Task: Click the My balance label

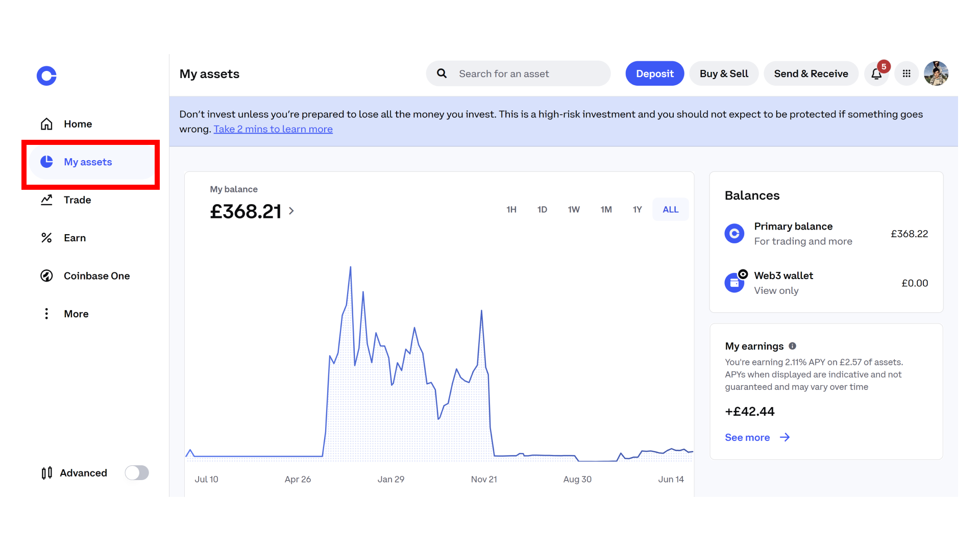Action: pos(234,189)
